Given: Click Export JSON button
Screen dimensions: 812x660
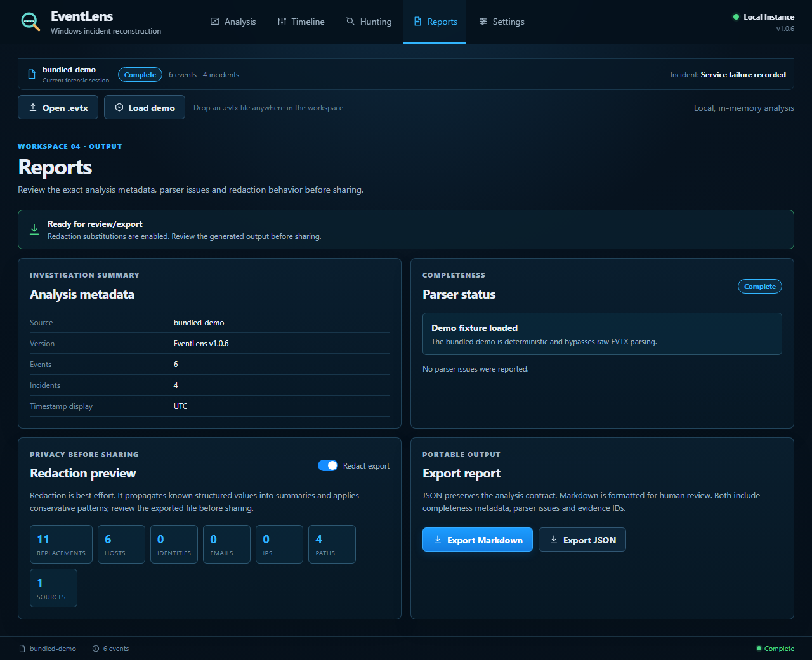Looking at the screenshot, I should 582,540.
